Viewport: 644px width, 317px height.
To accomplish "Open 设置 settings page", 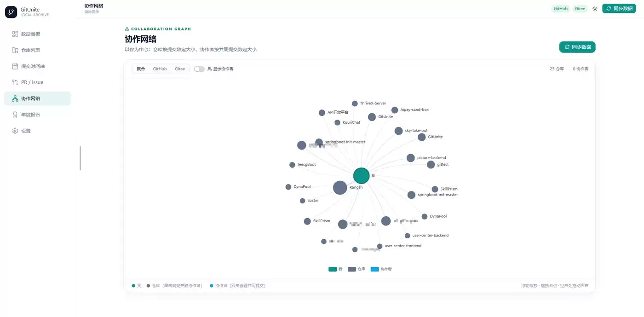I will point(37,131).
